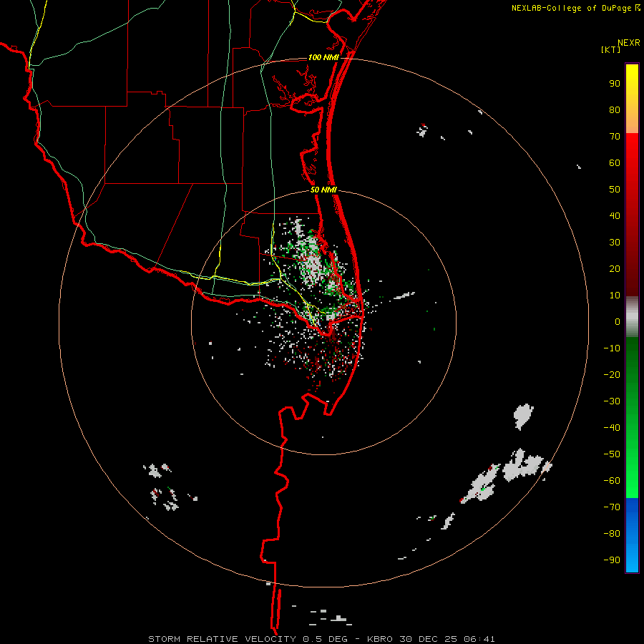This screenshot has width=644, height=644.
Task: Click the scale value 90
Action: click(x=615, y=84)
